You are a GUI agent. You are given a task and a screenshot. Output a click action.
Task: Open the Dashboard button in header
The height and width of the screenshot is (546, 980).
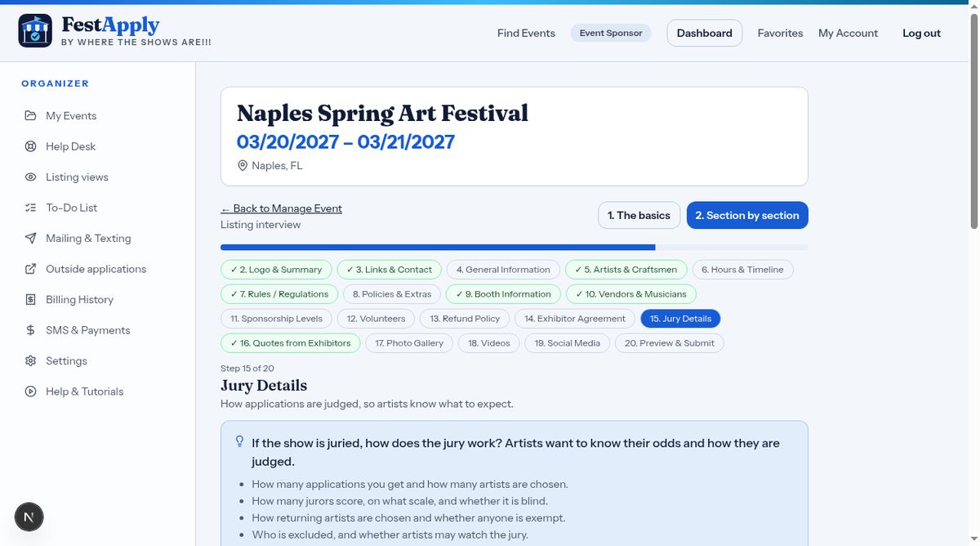pos(704,33)
